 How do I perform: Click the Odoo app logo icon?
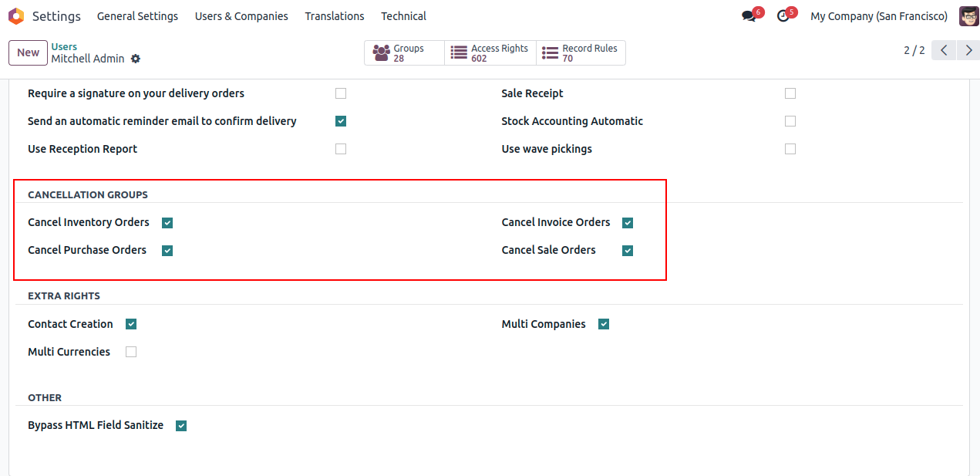16,16
